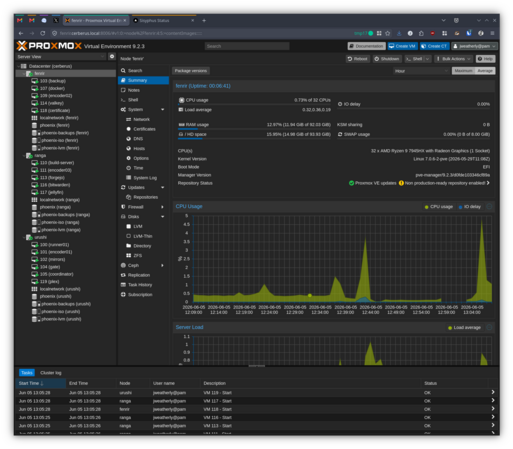The image size is (513, 449).
Task: Click the Server View gear icon
Action: 112,57
